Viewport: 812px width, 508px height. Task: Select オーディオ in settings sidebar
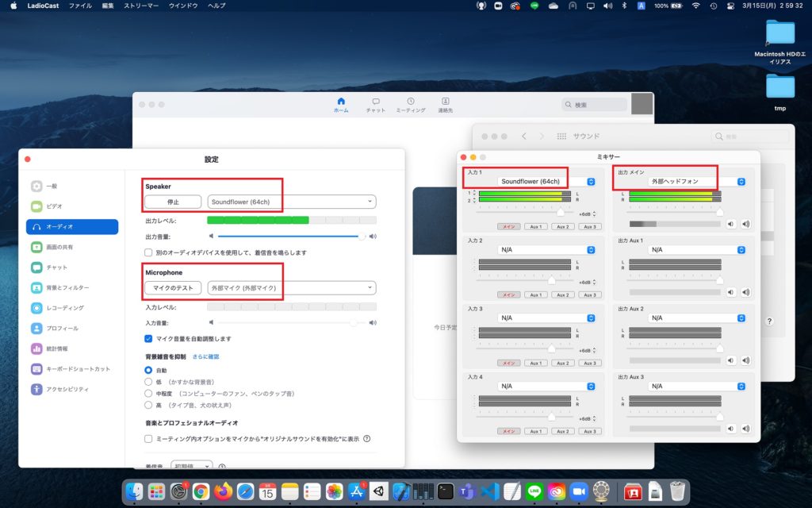pos(72,226)
